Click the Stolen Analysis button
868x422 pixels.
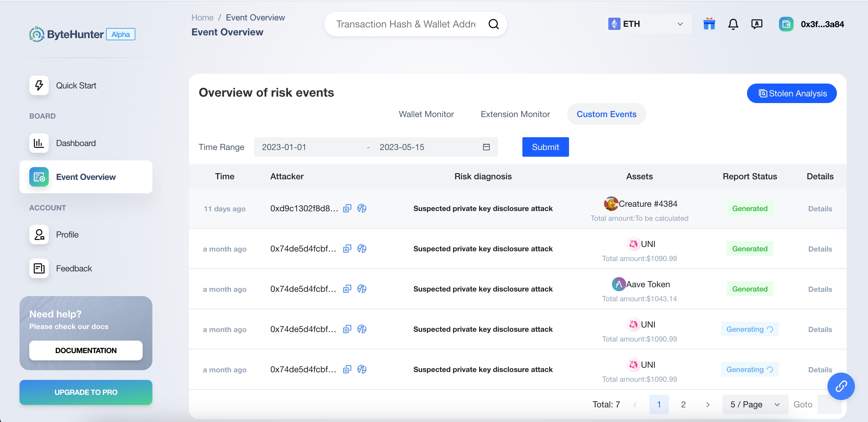click(792, 93)
